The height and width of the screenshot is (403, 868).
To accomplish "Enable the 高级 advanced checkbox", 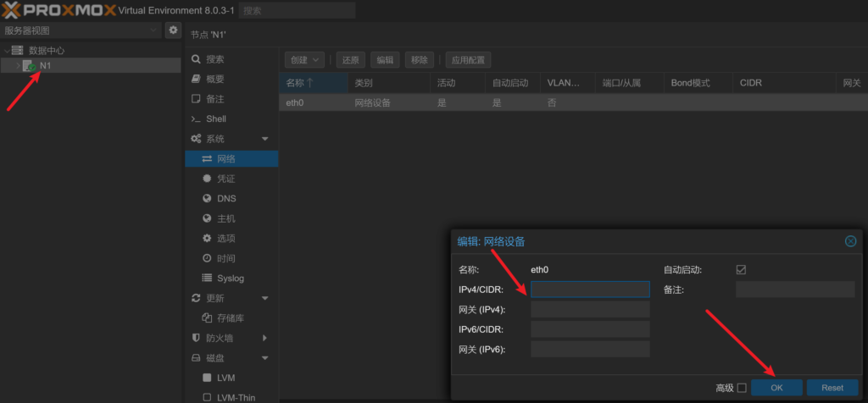I will (742, 388).
